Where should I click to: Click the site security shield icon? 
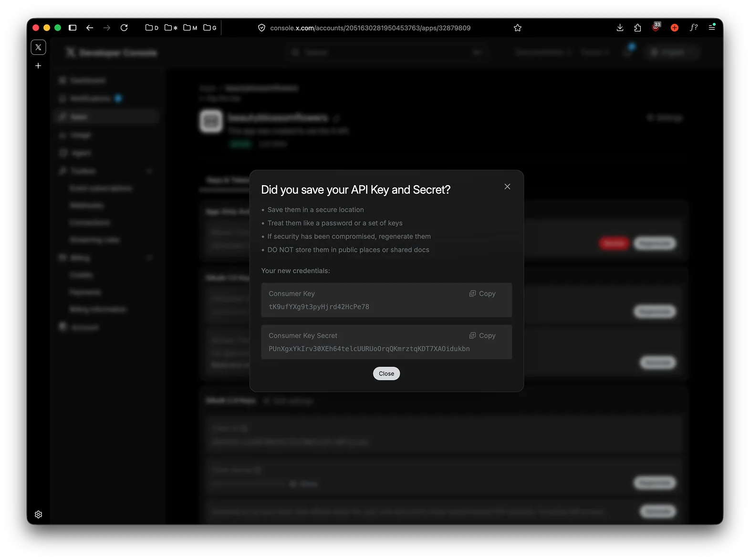tap(261, 28)
